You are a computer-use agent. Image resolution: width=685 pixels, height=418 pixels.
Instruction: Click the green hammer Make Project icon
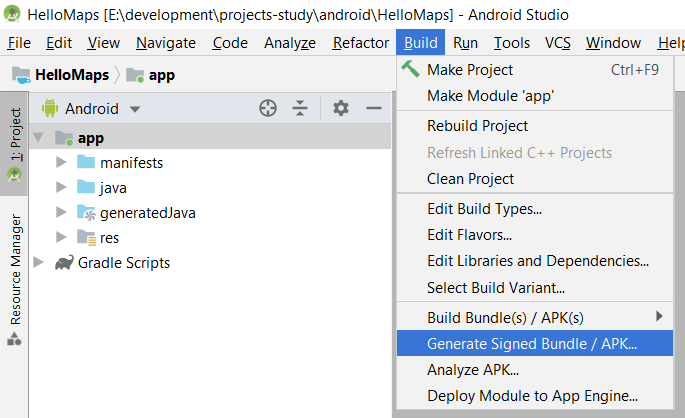411,69
